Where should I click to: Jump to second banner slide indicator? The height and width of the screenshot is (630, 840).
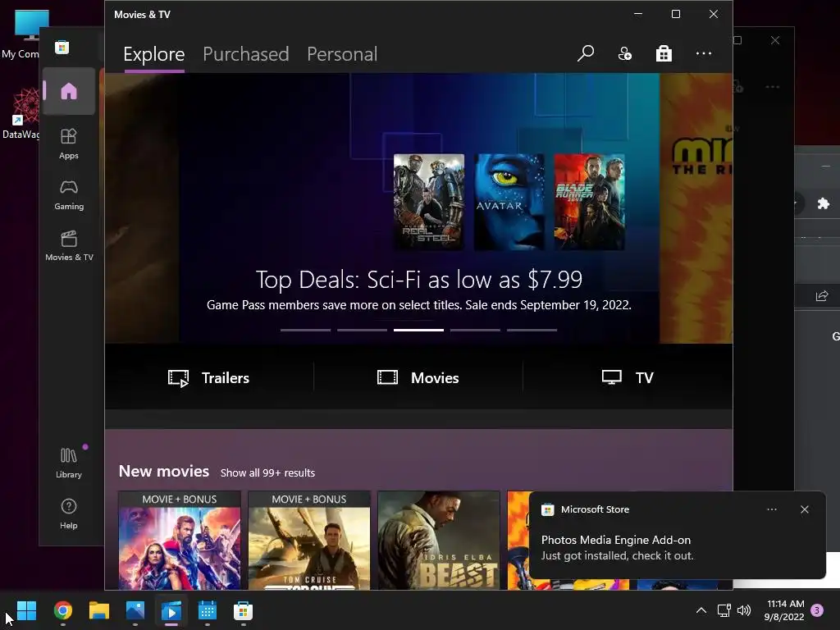(362, 330)
